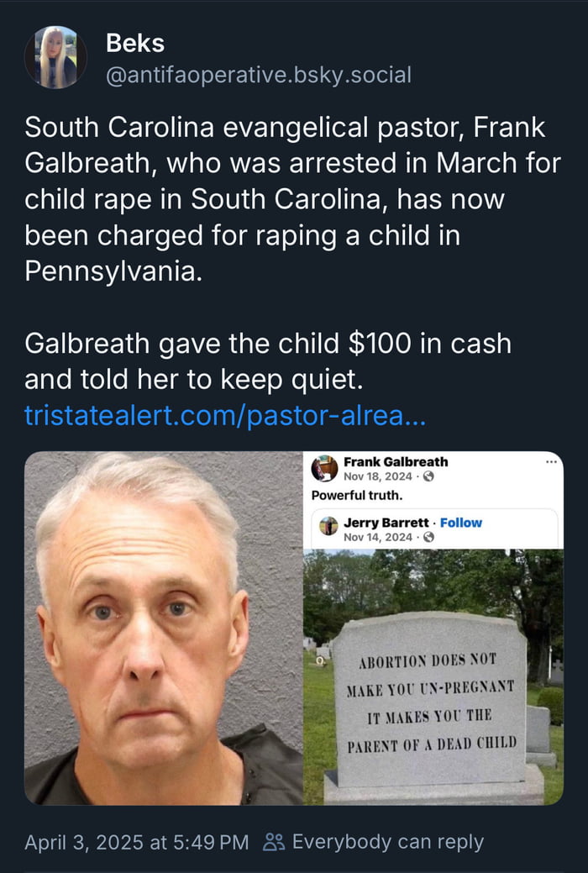The image size is (588, 873).
Task: Open the April 3, 2025 post timestamp
Action: [137, 842]
